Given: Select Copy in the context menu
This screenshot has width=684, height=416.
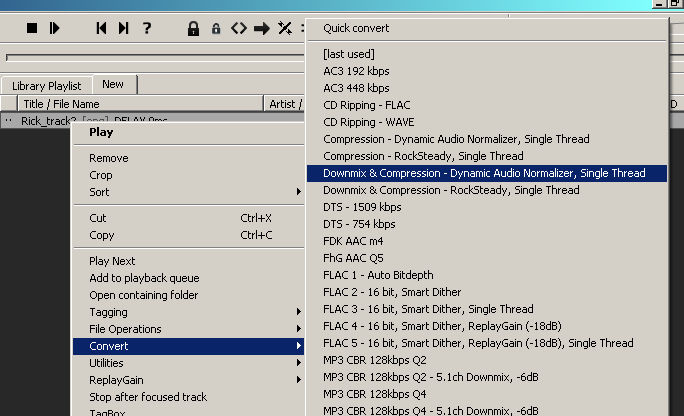Looking at the screenshot, I should (188, 235).
